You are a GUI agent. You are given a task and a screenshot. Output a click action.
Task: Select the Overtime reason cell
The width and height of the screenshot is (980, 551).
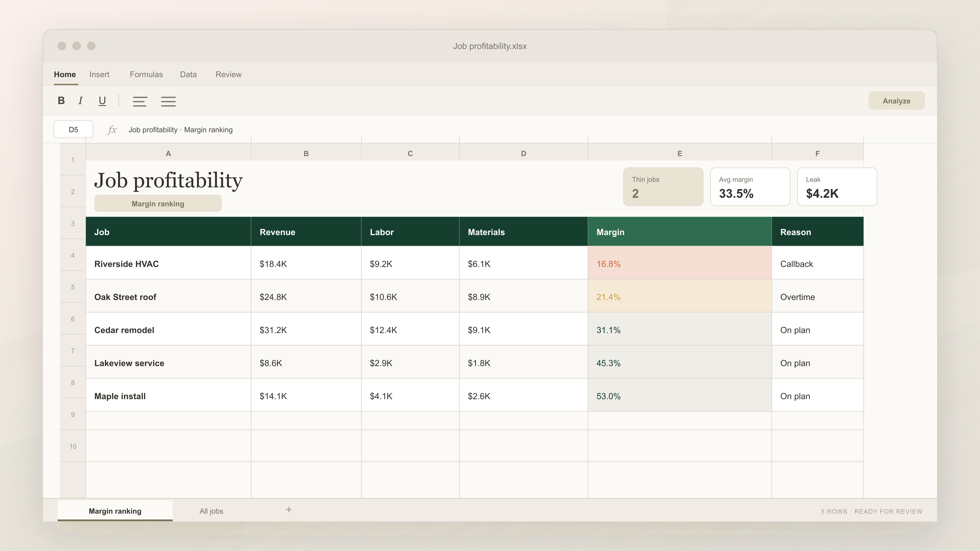coord(817,296)
